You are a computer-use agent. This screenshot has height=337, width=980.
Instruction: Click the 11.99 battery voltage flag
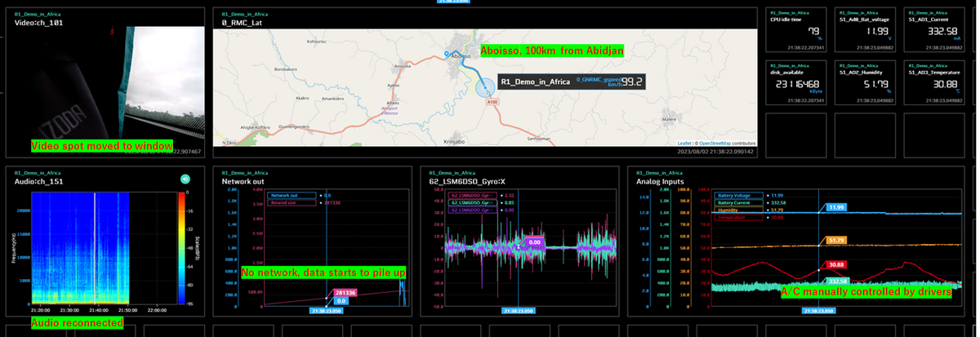click(835, 207)
